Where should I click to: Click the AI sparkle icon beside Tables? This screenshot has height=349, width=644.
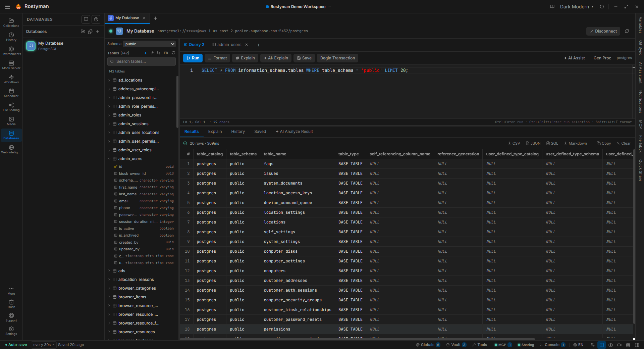[x=145, y=53]
